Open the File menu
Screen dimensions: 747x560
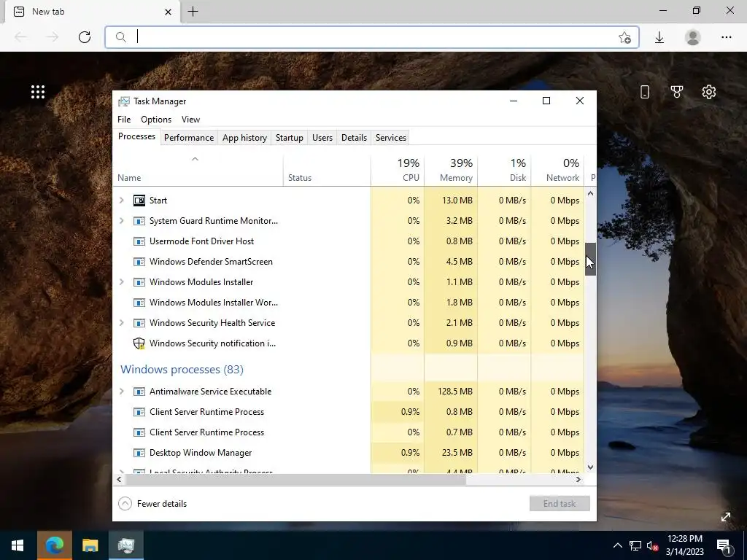pos(124,120)
